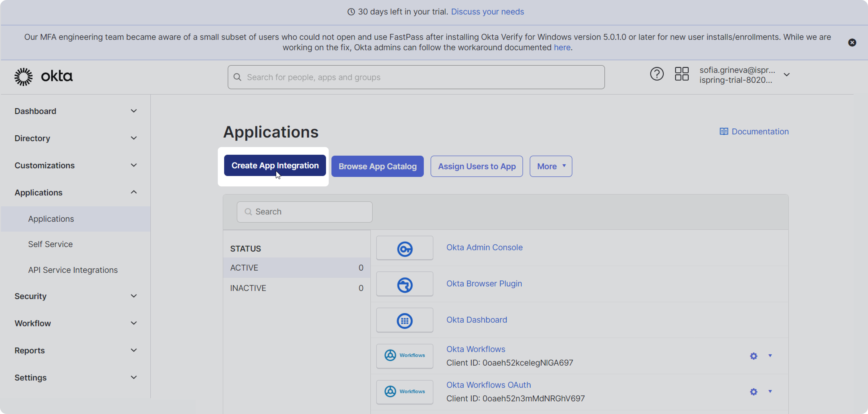868x414 pixels.
Task: Click Browse App Catalog button
Action: pos(377,166)
